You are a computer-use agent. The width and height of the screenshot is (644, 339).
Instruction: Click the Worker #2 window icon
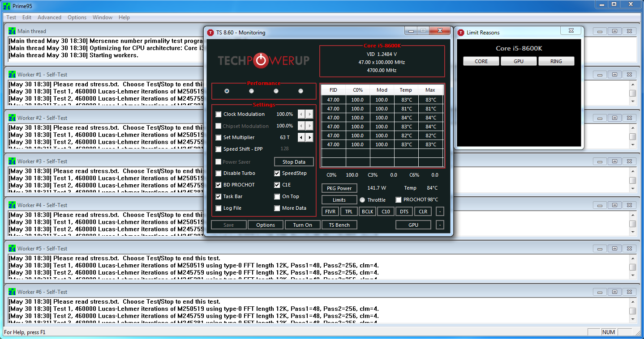tap(12, 118)
